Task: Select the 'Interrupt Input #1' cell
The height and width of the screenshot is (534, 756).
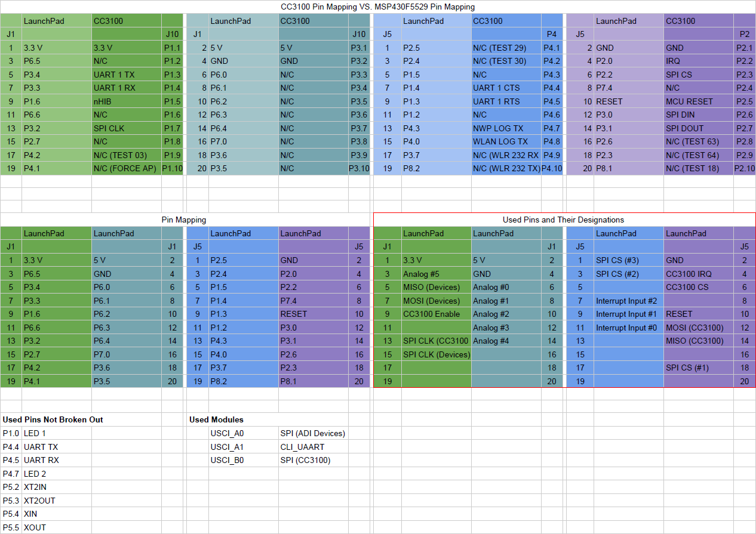Action: (x=629, y=314)
